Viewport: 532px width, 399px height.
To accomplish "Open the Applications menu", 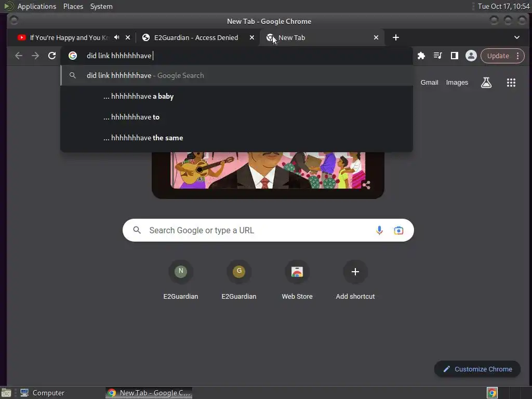I will tap(37, 6).
